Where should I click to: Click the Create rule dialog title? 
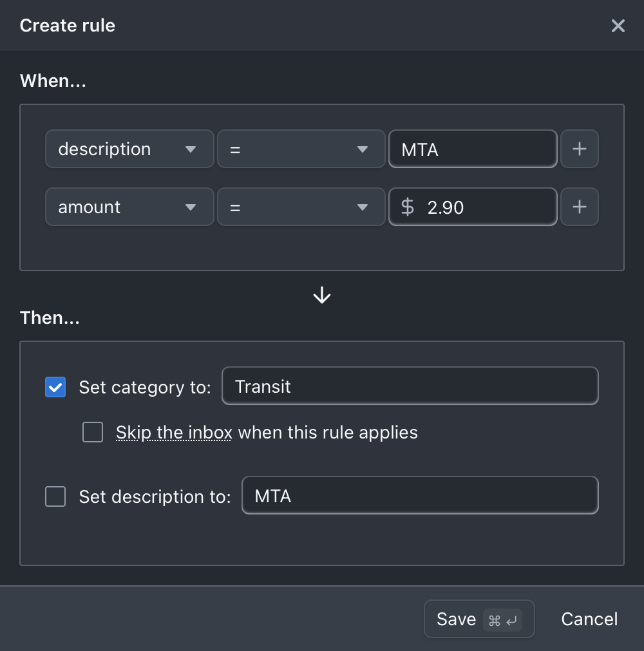(67, 26)
